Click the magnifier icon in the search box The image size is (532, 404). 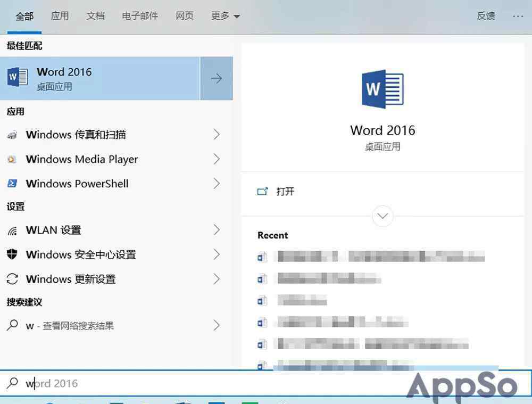pyautogui.click(x=12, y=383)
